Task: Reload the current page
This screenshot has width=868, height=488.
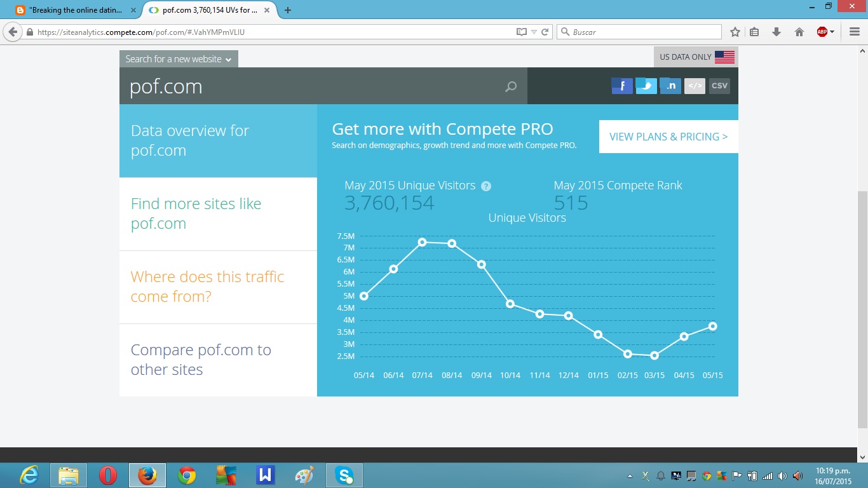Action: 545,32
